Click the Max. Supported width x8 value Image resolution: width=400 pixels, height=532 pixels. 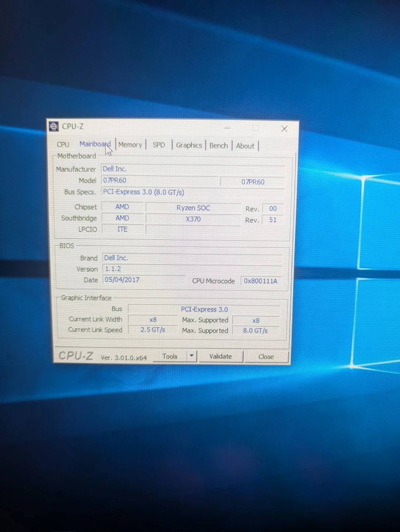tap(256, 321)
